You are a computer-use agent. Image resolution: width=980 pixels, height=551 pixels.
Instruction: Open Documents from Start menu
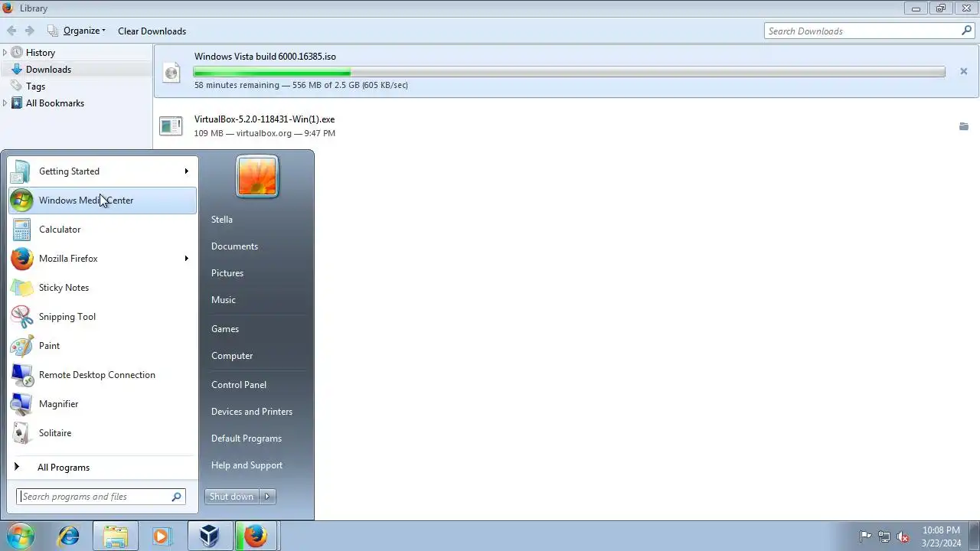pyautogui.click(x=234, y=246)
